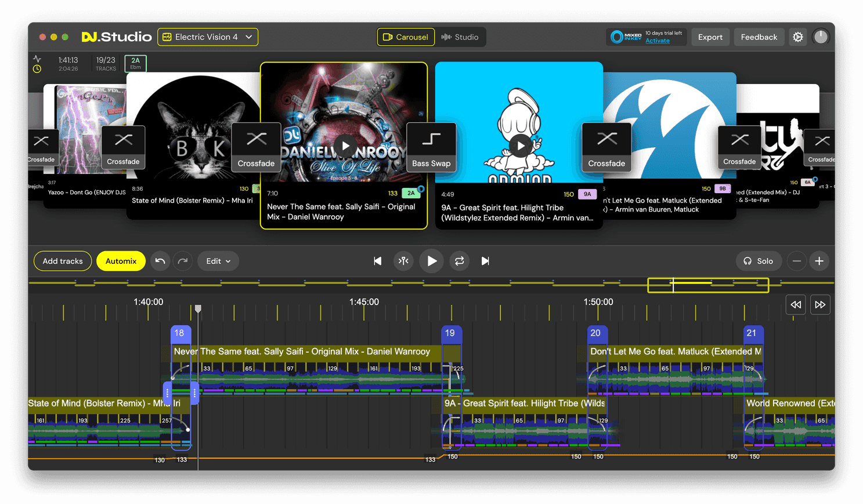Image resolution: width=863 pixels, height=504 pixels.
Task: Select the Carousel view tab
Action: [x=406, y=37]
